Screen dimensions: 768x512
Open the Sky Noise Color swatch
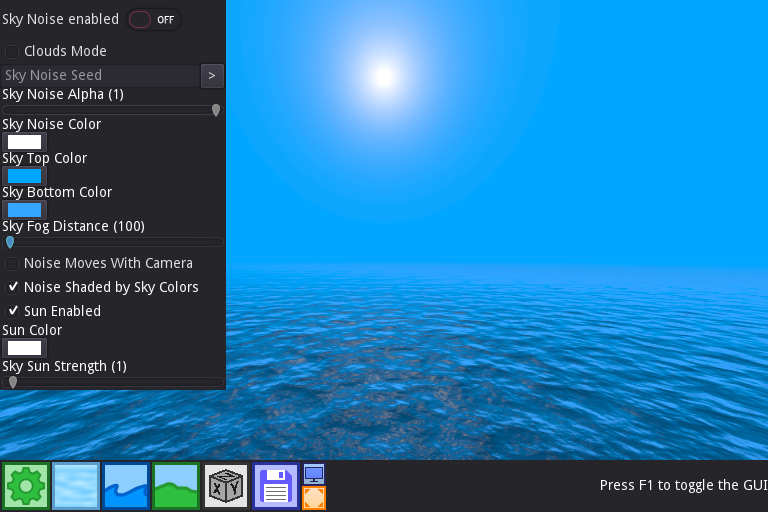pos(25,142)
